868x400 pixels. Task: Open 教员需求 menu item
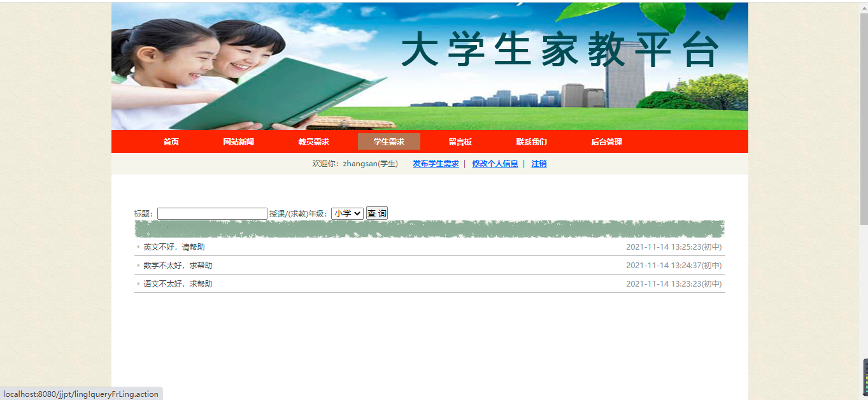tap(314, 142)
